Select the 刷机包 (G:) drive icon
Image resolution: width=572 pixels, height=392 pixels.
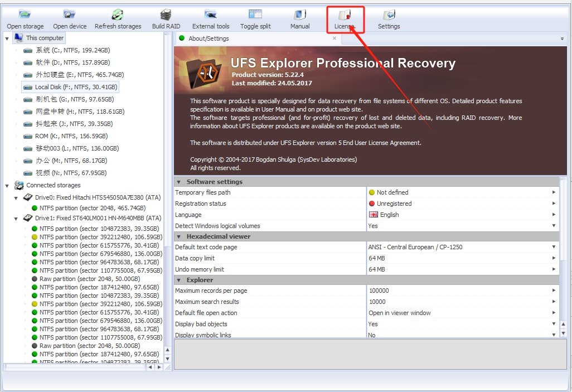coord(28,99)
